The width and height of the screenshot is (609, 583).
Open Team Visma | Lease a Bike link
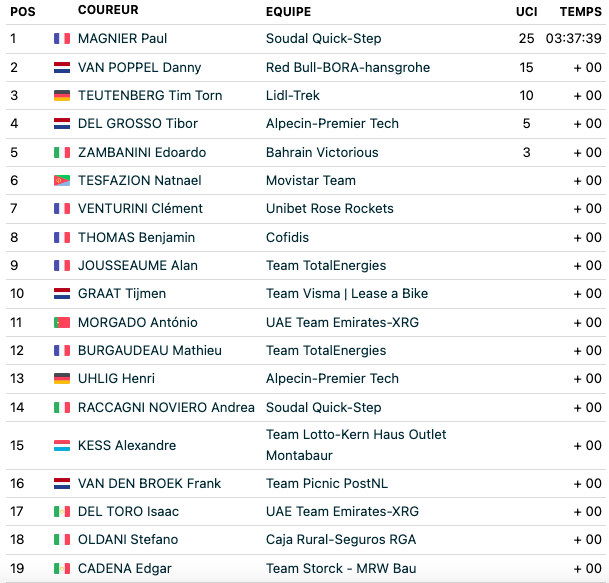347,294
